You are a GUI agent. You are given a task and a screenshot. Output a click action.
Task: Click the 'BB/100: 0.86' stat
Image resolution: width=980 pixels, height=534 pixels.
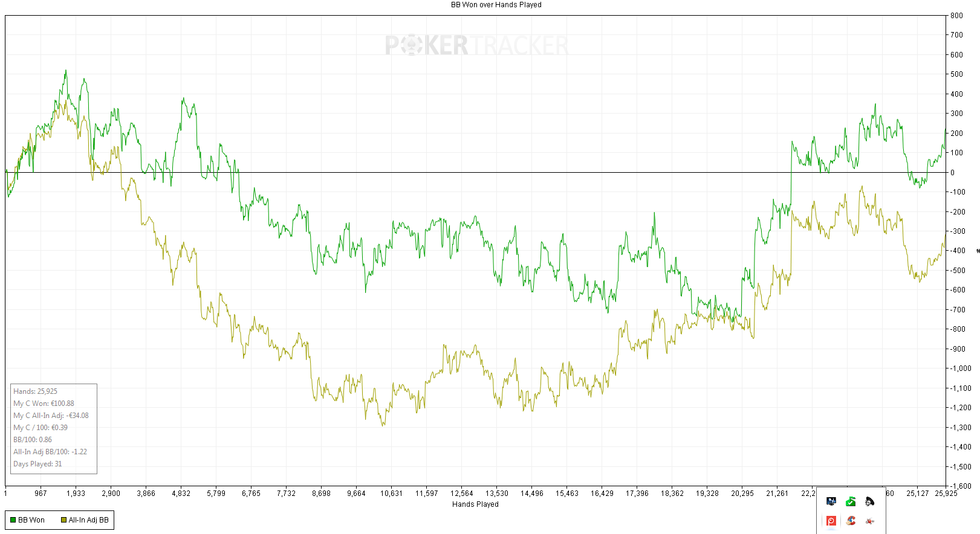pyautogui.click(x=33, y=440)
